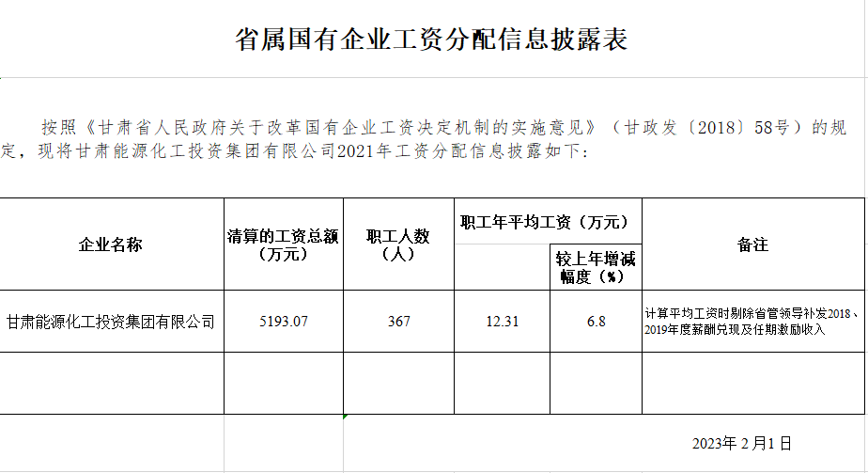This screenshot has width=868, height=473.
Task: Select the 较上年增减幅度(%) sub-header cell
Action: point(596,267)
